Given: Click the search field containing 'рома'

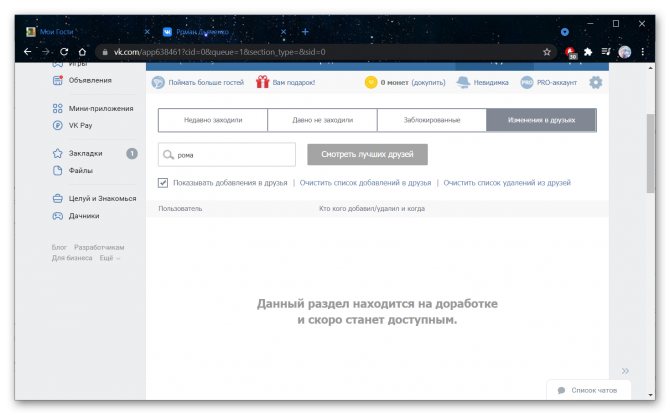Looking at the screenshot, I should [x=227, y=155].
